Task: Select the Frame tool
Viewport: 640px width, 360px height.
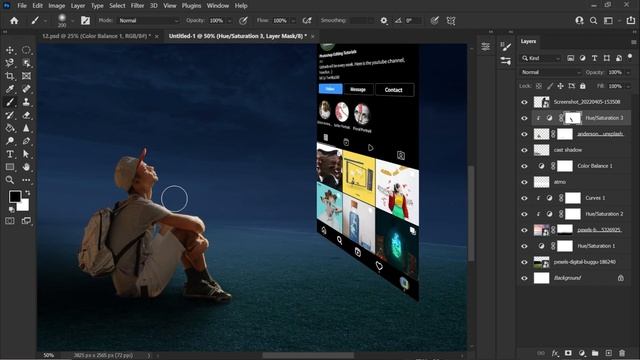Action: (x=26, y=76)
